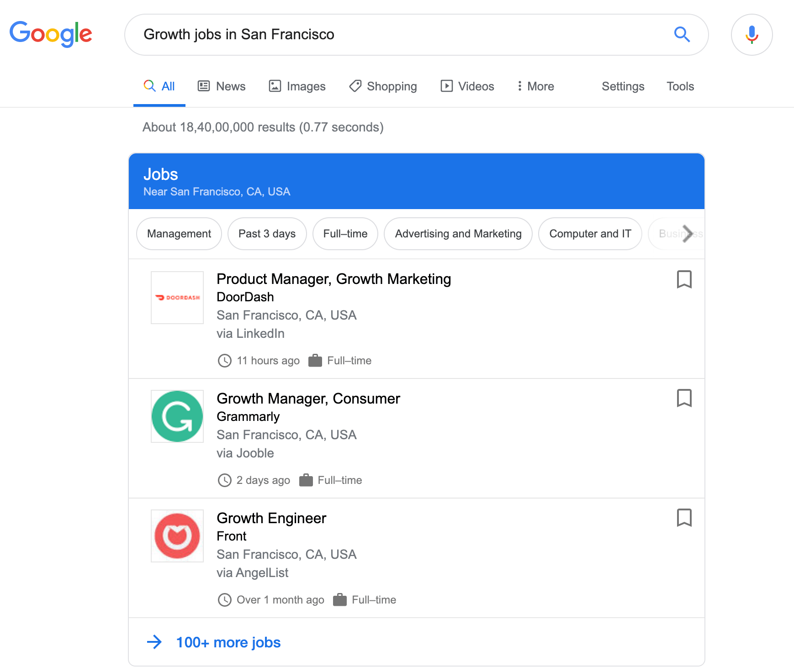Bookmark the DoorDash Product Manager job
Viewport: 794px width, 672px height.
[684, 279]
